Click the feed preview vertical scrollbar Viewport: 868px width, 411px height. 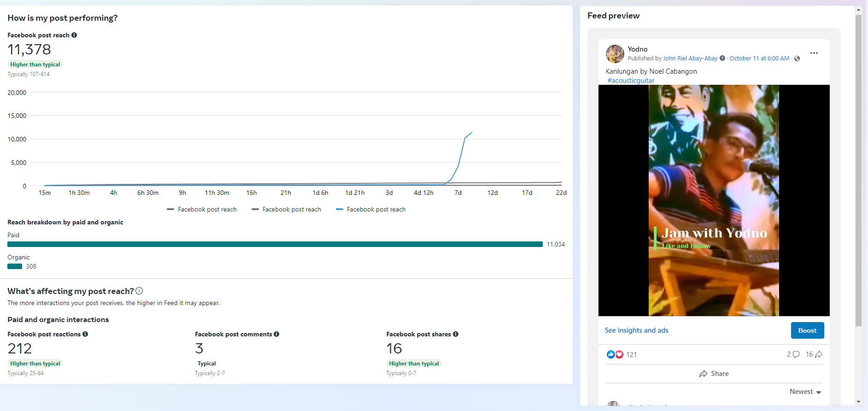tap(858, 170)
